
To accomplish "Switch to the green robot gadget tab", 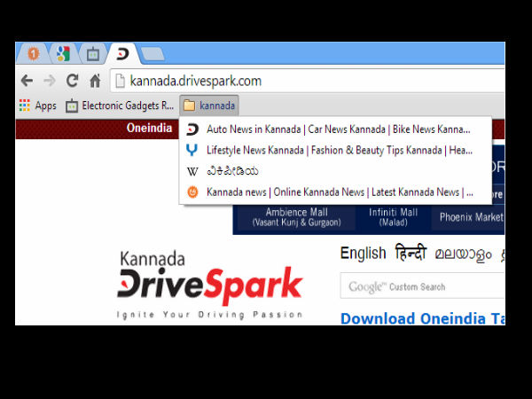I will 92,54.
